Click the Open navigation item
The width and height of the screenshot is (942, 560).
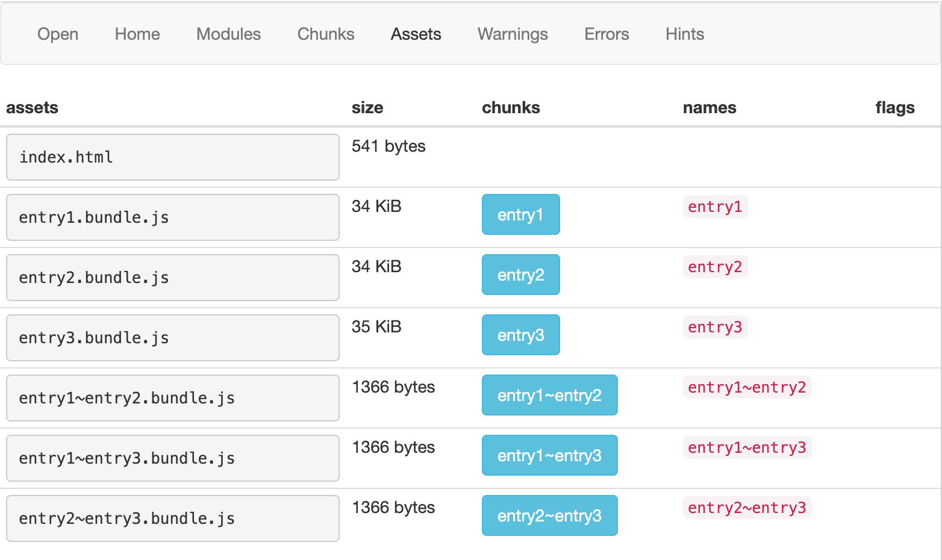(58, 34)
